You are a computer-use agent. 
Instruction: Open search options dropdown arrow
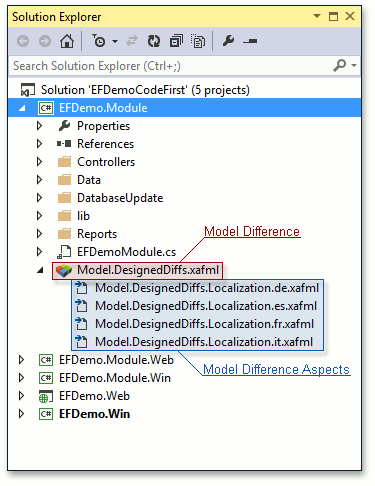click(354, 65)
